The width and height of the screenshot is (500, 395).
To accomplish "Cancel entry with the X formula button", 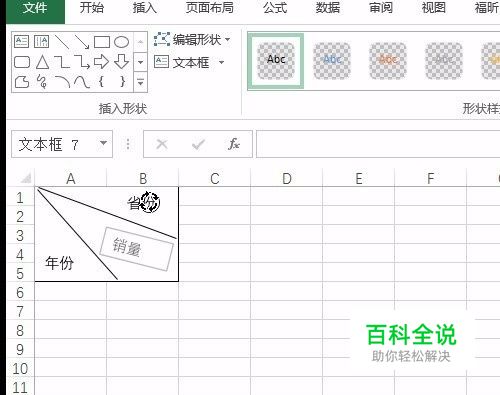I will click(162, 144).
